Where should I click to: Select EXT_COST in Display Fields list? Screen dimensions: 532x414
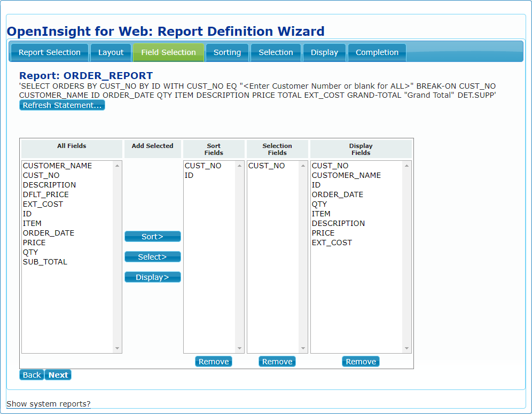[x=357, y=243]
